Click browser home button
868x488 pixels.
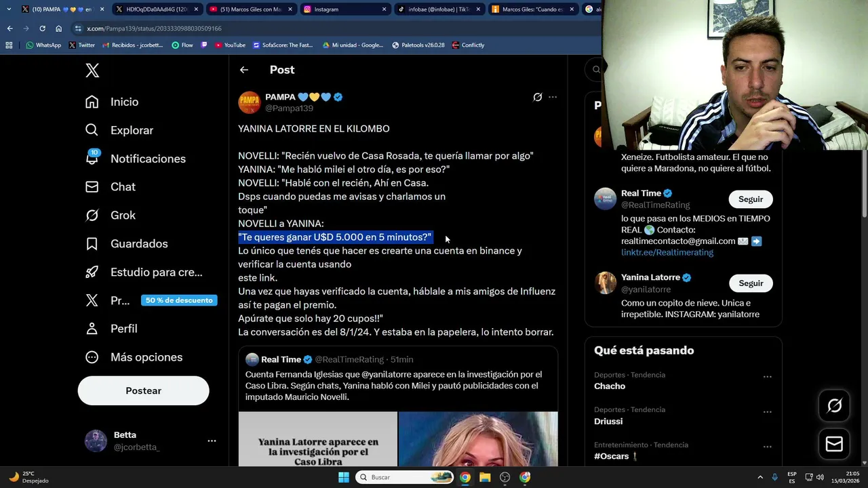pyautogui.click(x=58, y=28)
